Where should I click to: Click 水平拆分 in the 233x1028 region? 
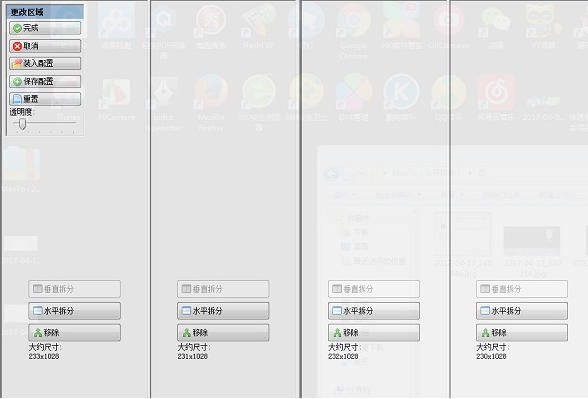(74, 311)
